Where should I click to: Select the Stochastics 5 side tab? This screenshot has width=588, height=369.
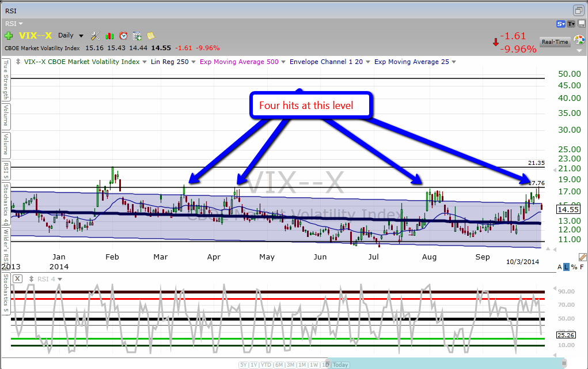6,293
